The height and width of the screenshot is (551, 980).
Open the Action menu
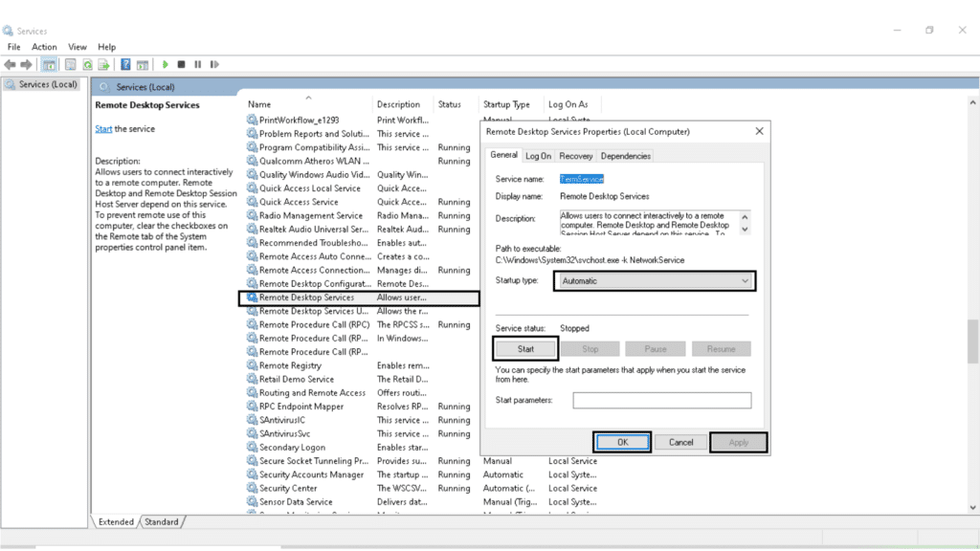(x=44, y=47)
